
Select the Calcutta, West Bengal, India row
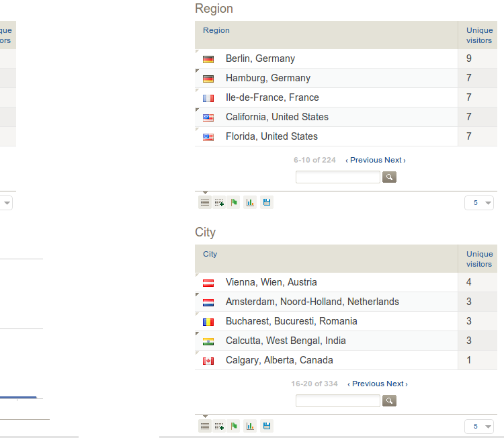pyautogui.click(x=346, y=341)
